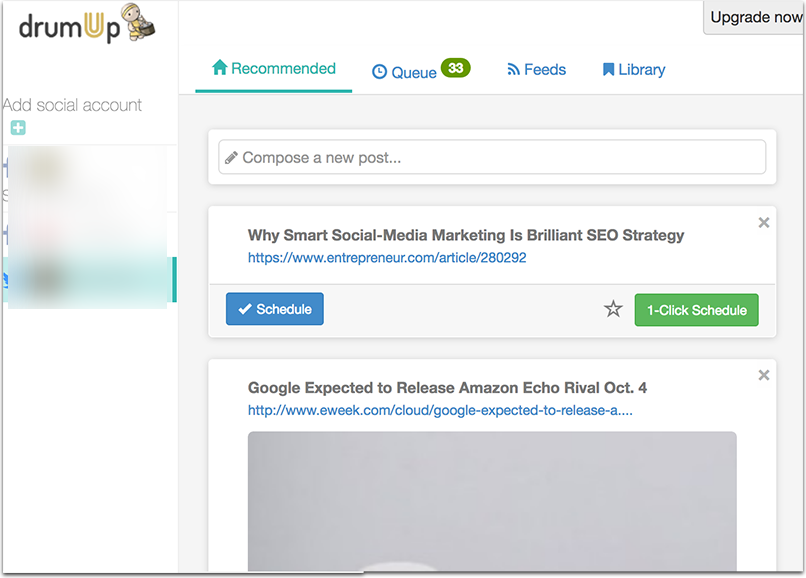Open the entrepreneur.com article link
Screen dimensions: 806x578
387,258
